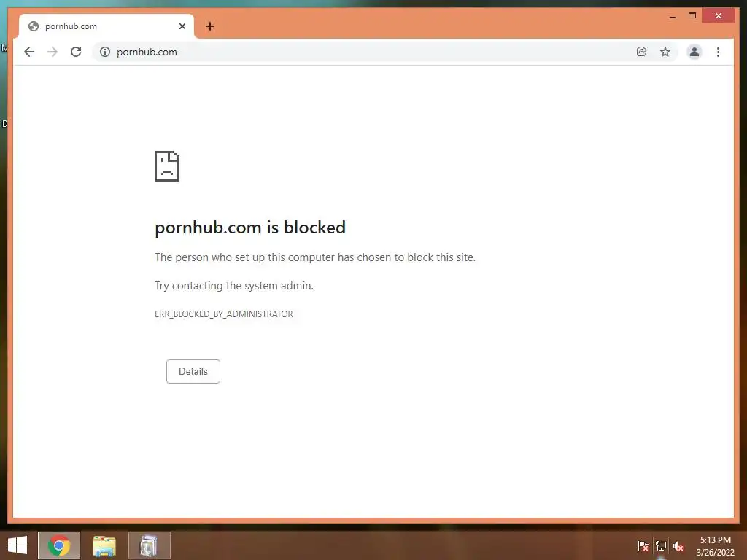Minimize the Chrome window
This screenshot has width=747, height=560.
[673, 16]
